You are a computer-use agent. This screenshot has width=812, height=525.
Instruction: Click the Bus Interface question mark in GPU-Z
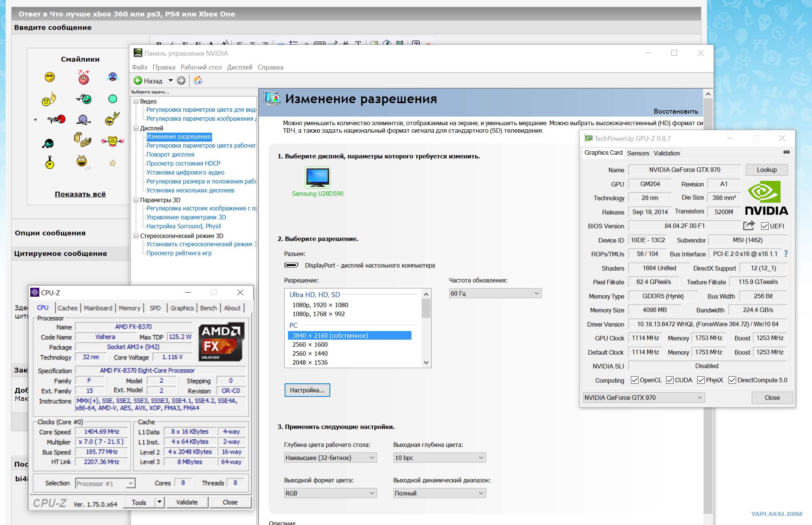pyautogui.click(x=785, y=254)
